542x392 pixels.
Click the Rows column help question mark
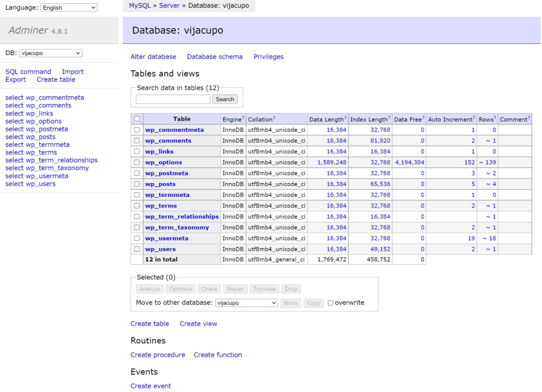[495, 118]
